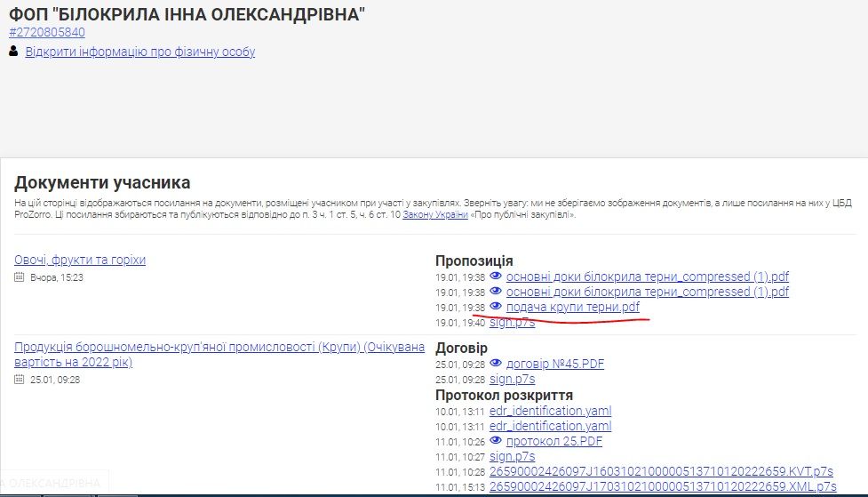Screen dimensions: 868x497
Task: Preview the second основні доки білокрила eye icon
Action: pyautogui.click(x=496, y=291)
